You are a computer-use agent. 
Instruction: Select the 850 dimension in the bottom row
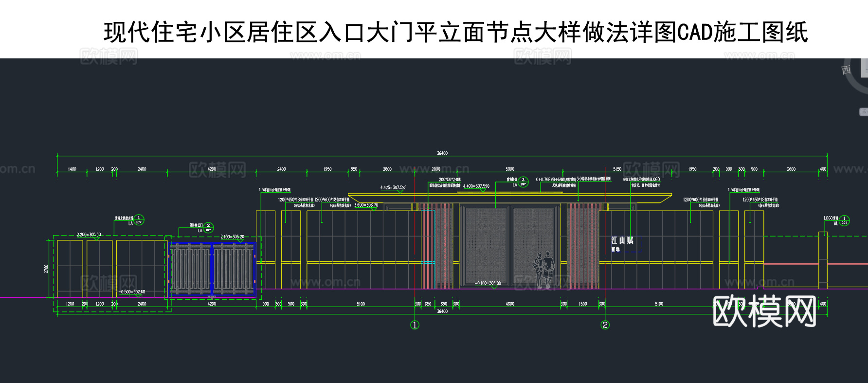(x=444, y=304)
